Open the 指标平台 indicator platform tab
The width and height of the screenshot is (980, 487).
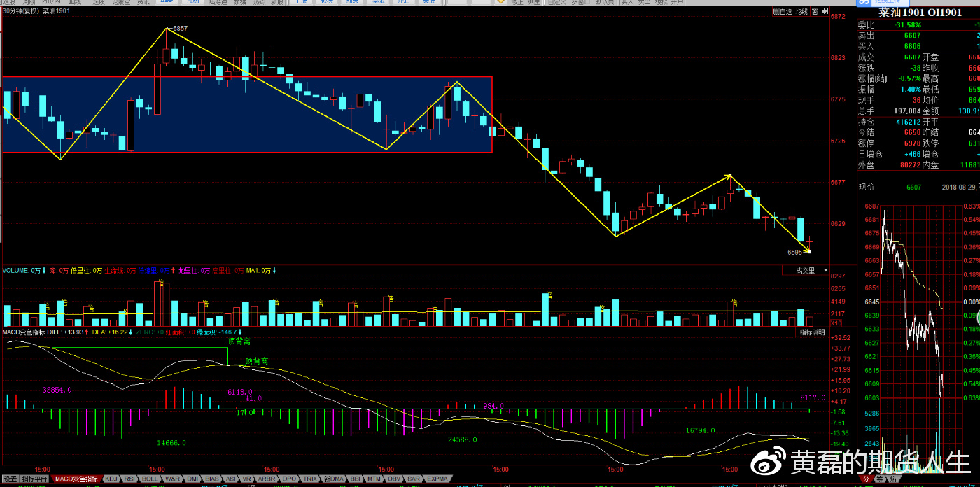[35, 479]
